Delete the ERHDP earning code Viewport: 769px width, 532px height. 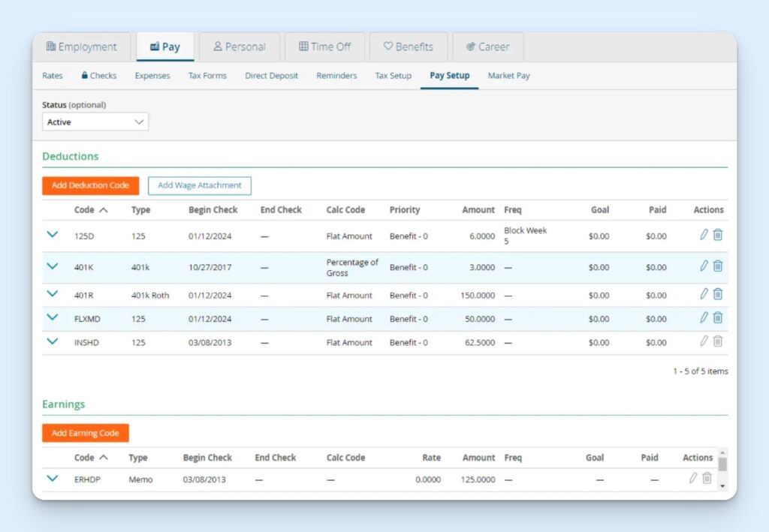tap(707, 478)
